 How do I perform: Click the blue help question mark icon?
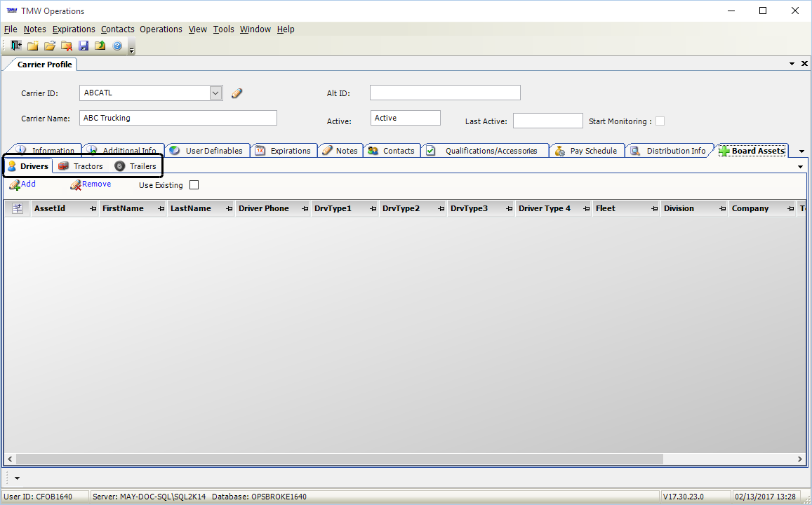pyautogui.click(x=117, y=46)
